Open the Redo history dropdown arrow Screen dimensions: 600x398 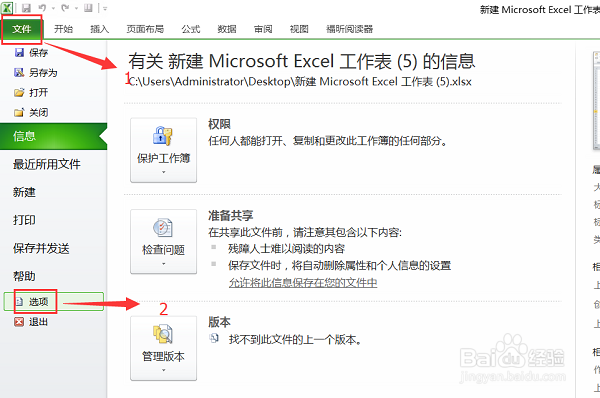pyautogui.click(x=76, y=8)
